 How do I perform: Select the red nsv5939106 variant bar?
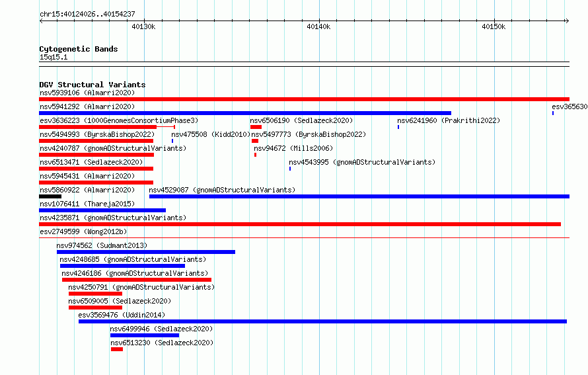(304, 99)
